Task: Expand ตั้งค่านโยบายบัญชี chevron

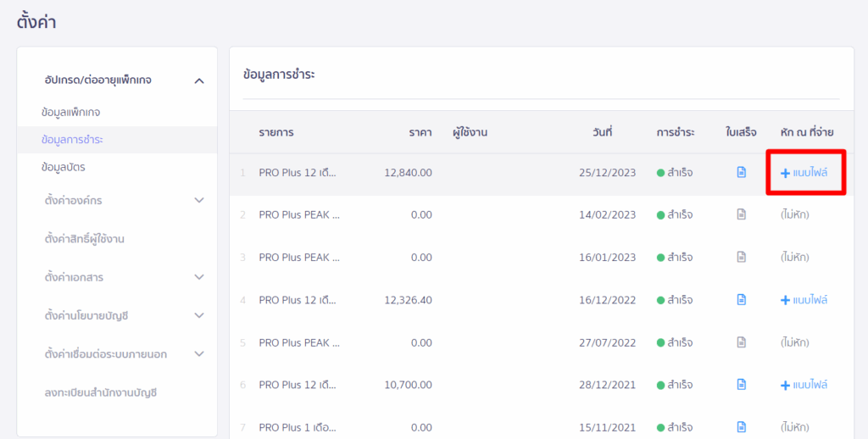Action: click(199, 315)
